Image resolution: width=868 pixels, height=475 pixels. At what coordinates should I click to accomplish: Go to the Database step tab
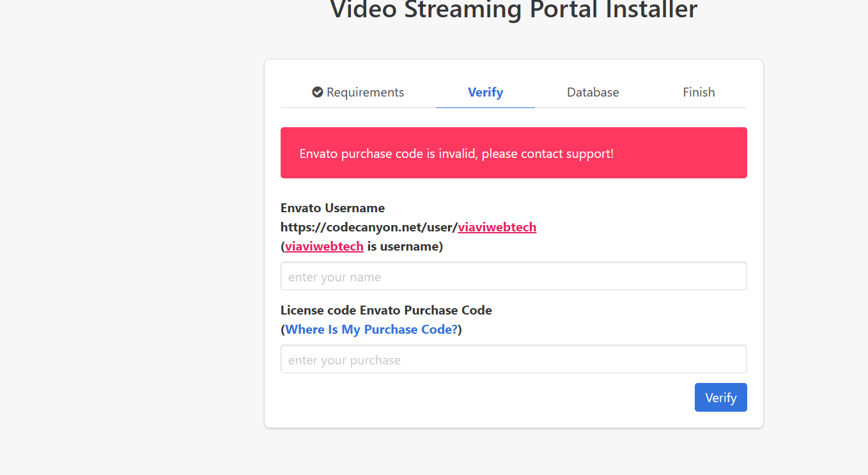click(x=593, y=92)
